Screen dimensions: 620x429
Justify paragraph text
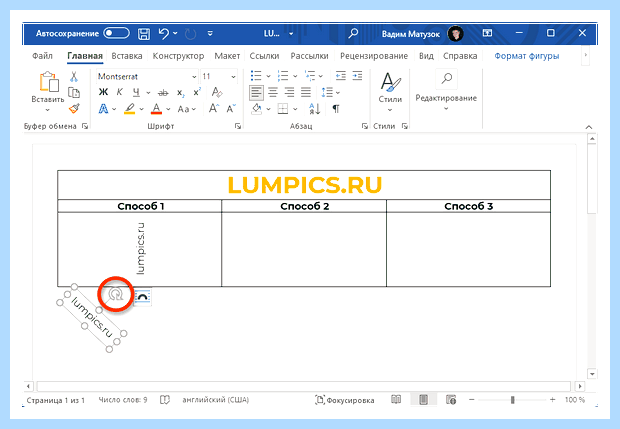click(306, 93)
